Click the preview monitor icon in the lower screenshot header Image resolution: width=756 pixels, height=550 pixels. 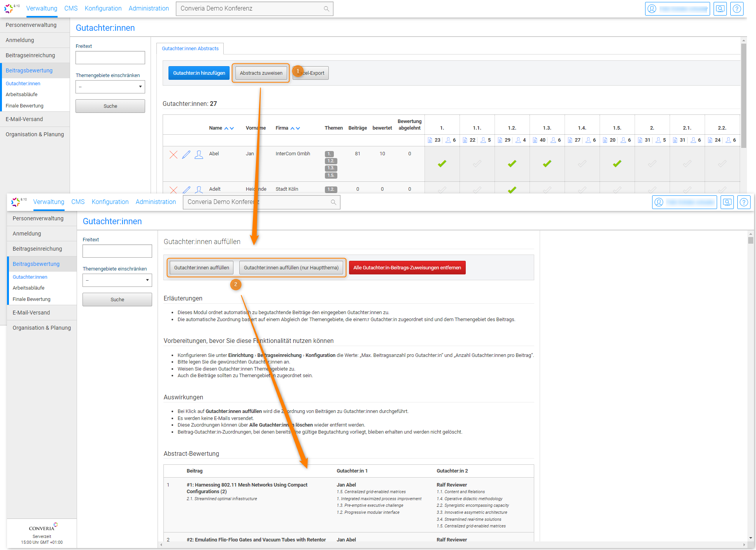(727, 202)
